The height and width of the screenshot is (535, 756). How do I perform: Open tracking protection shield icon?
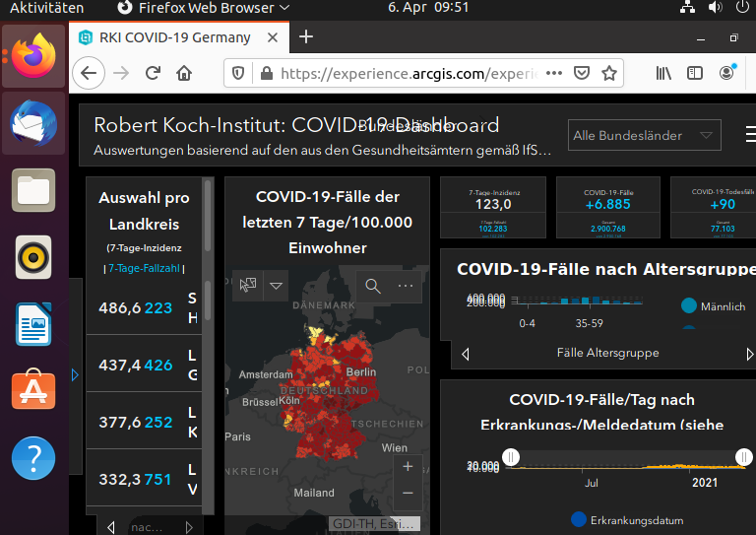click(237, 73)
